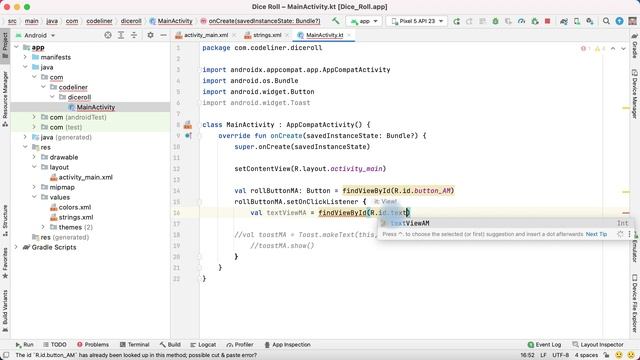Click the gutter icon on line 8
Viewport: 640px width, 360px height.
pyautogui.click(x=187, y=125)
